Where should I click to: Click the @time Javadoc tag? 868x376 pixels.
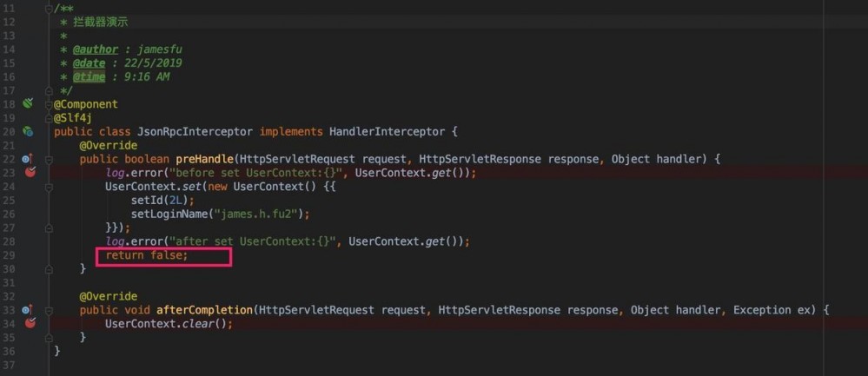(89, 77)
